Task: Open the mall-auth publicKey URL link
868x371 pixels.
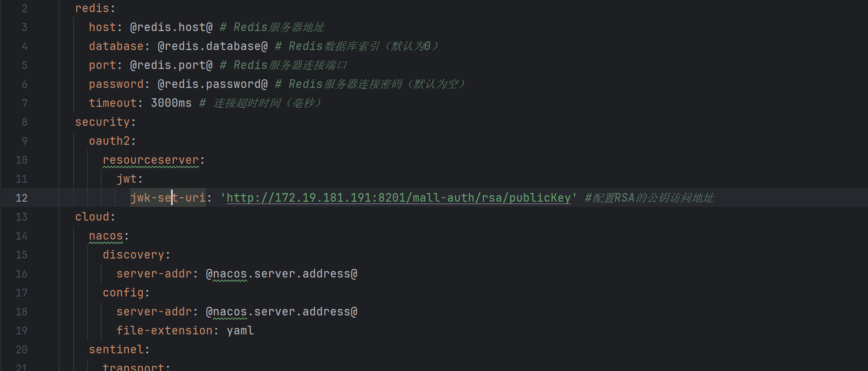Action: coord(398,198)
